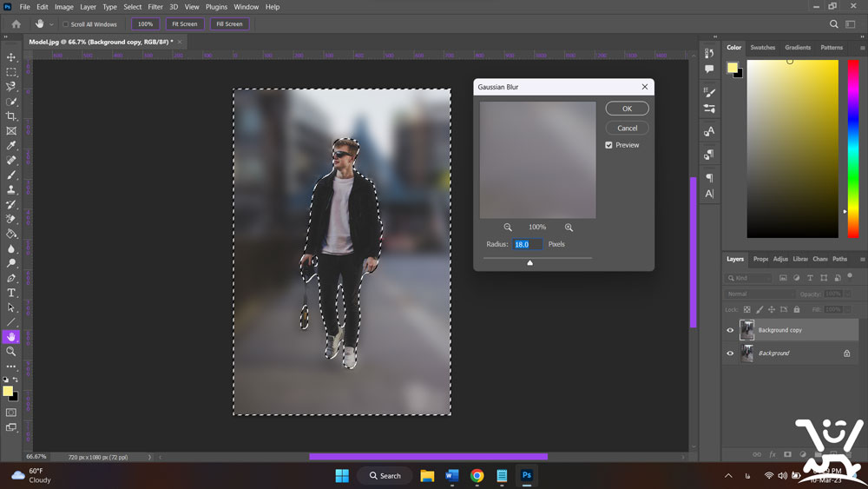Image resolution: width=868 pixels, height=489 pixels.
Task: Zoom in on Gaussian Blur preview
Action: coord(569,227)
